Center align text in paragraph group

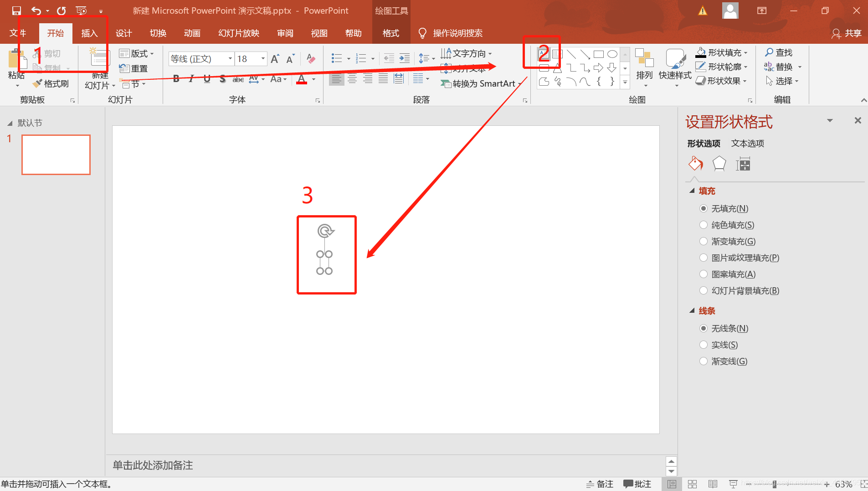click(x=352, y=79)
